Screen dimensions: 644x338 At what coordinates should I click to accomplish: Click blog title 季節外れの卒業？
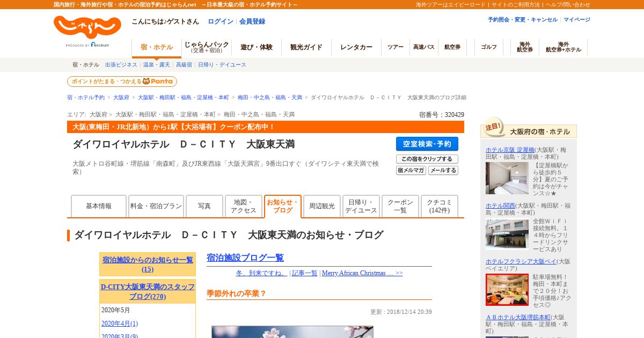click(237, 293)
